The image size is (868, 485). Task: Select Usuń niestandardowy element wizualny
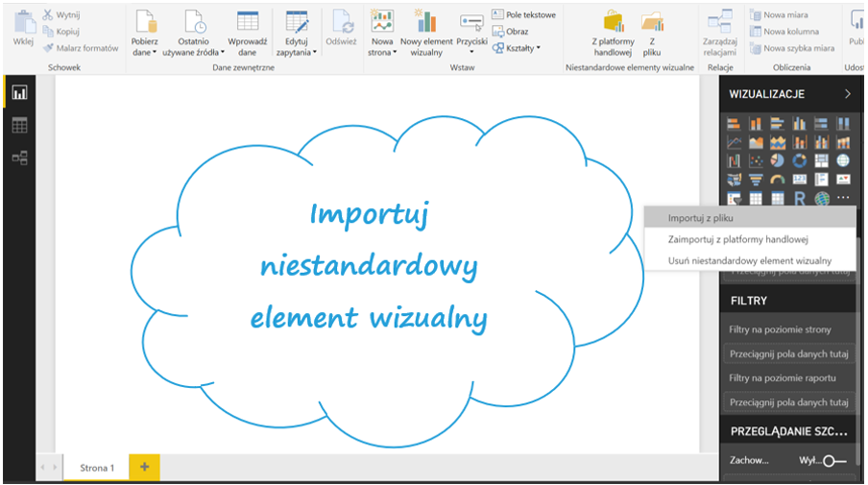pos(749,260)
